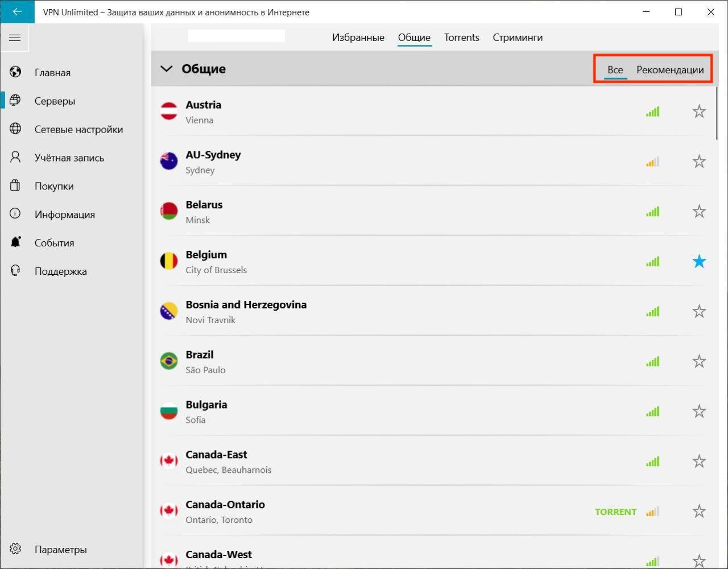728x569 pixels.
Task: Select the Все server filter
Action: [615, 70]
